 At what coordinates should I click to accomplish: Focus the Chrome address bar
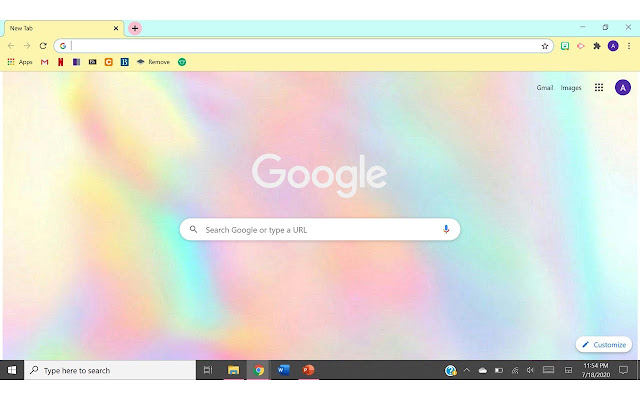click(x=304, y=46)
